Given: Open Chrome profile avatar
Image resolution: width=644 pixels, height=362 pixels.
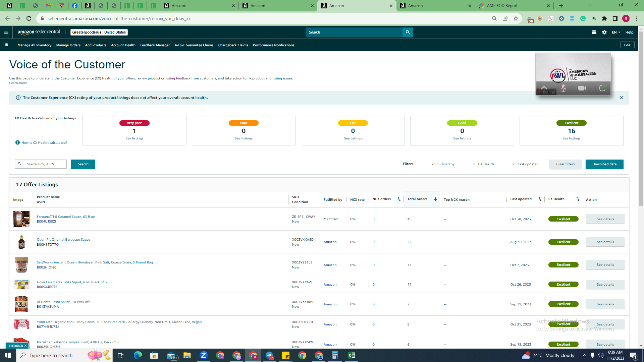Looking at the screenshot, I should coord(626,18).
